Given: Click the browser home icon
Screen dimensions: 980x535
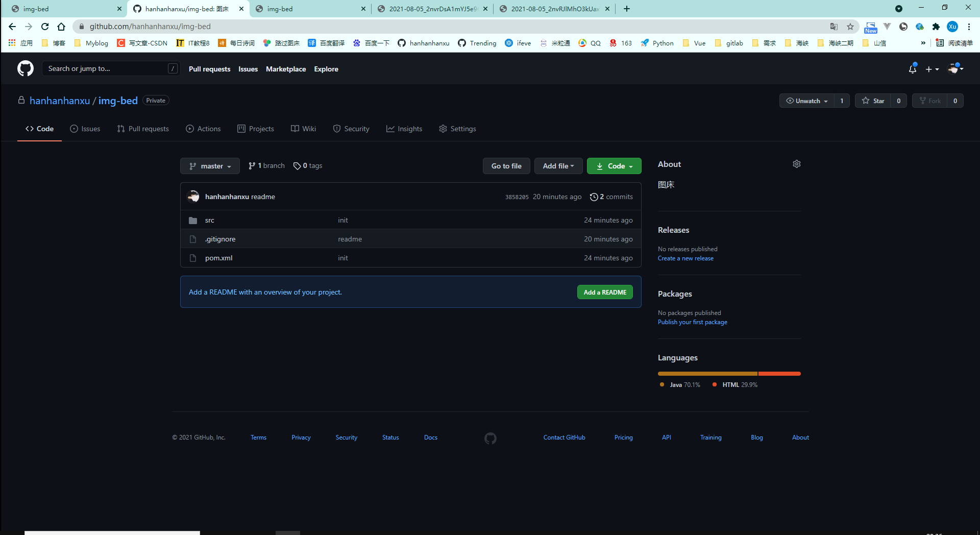Looking at the screenshot, I should point(61,27).
